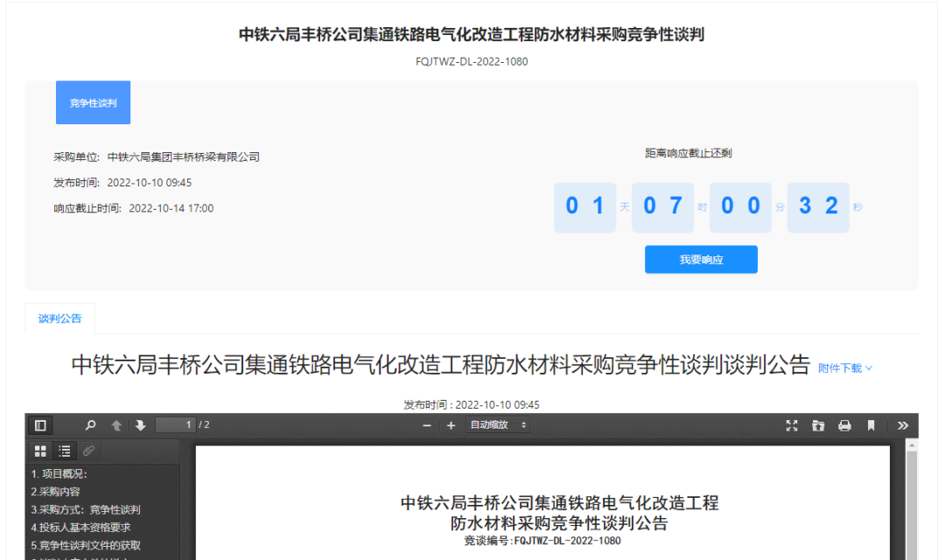Screen dimensions: 945x560
Task: Switch PDF to presentation fullscreen mode
Action: tap(792, 425)
